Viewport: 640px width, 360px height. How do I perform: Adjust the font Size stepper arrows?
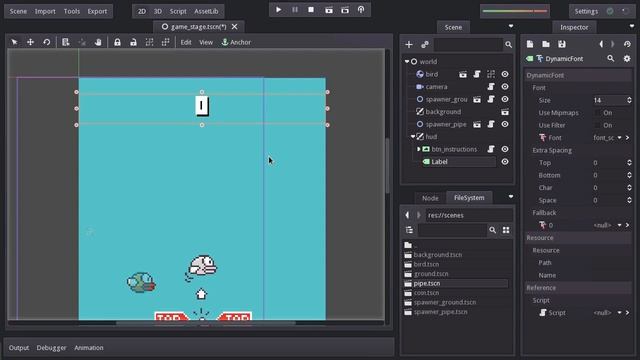pyautogui.click(x=629, y=100)
